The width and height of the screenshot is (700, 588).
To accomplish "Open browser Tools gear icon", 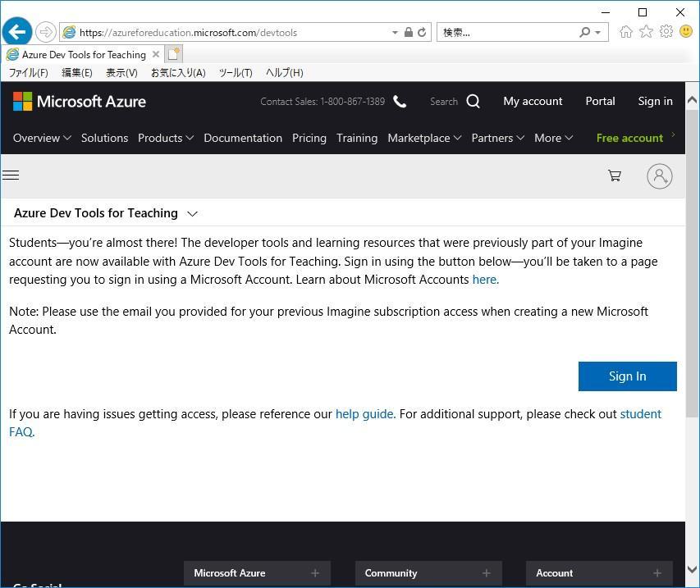I will click(x=666, y=32).
